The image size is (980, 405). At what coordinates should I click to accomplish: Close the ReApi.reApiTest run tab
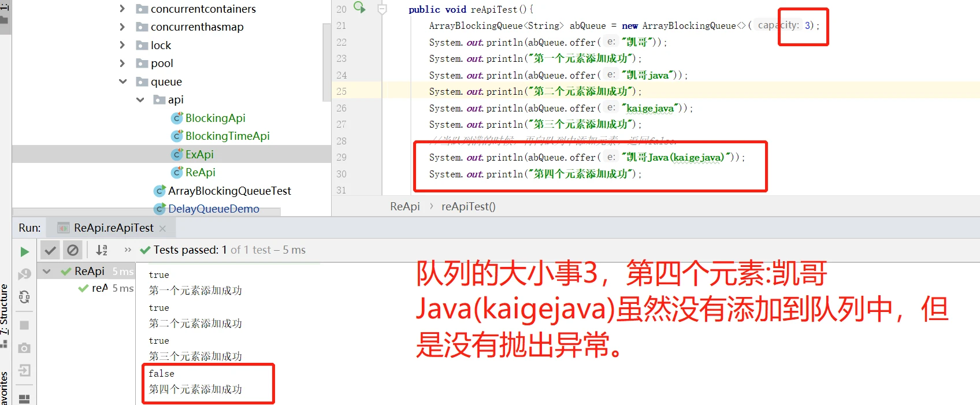pyautogui.click(x=162, y=229)
